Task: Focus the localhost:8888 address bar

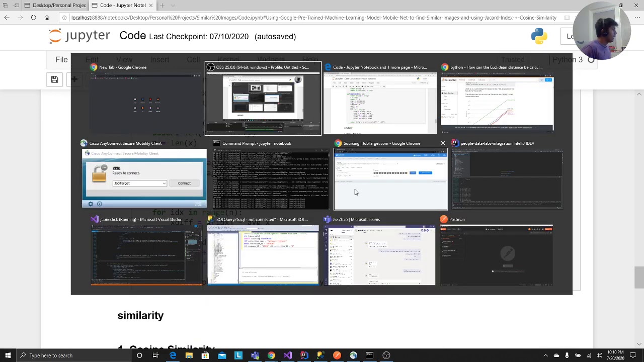Action: (x=314, y=18)
